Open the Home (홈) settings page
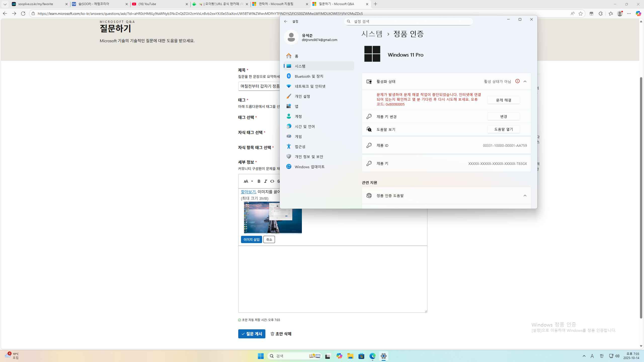The image size is (644, 362). pyautogui.click(x=319, y=56)
